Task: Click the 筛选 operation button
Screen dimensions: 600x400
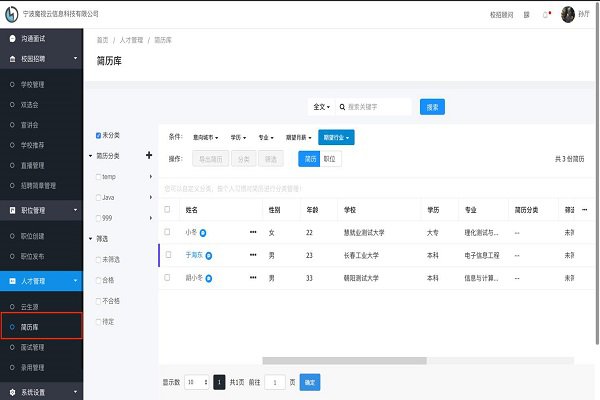Action: click(x=271, y=159)
